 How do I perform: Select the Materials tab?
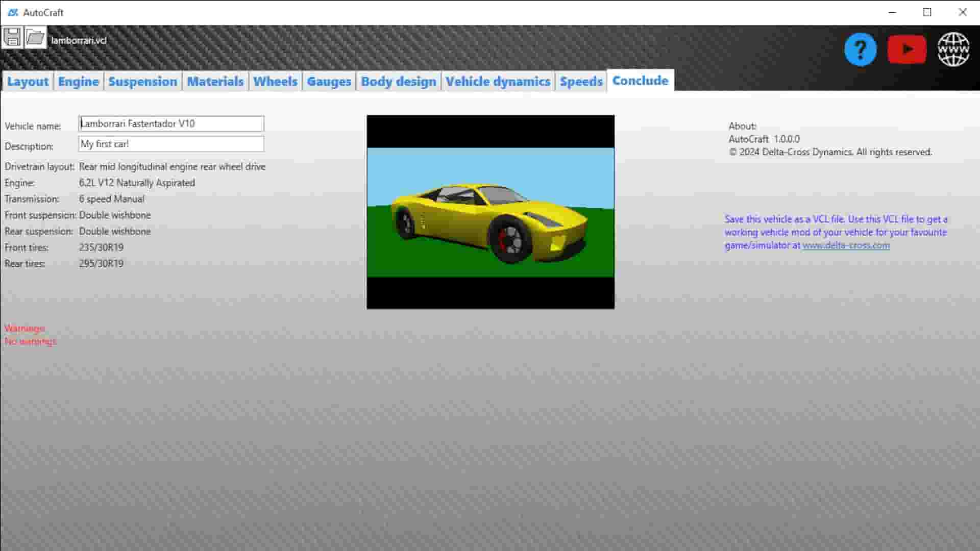215,81
